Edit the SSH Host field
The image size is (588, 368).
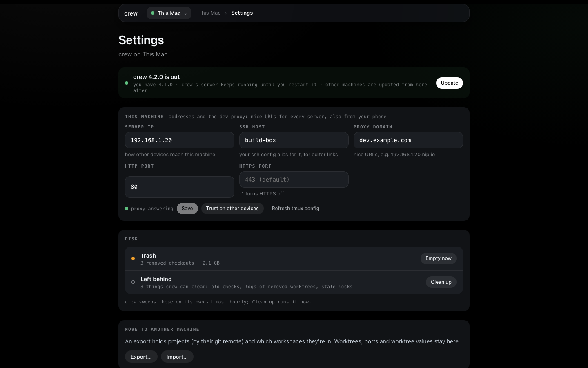pyautogui.click(x=294, y=140)
